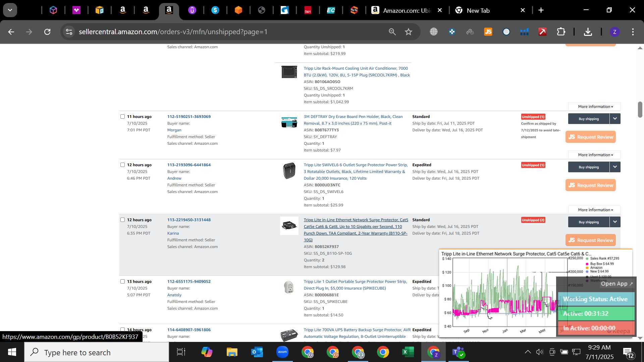
Task: Click the Tripp Lite SWIVEL6 product thumbnail
Action: pyautogui.click(x=289, y=171)
